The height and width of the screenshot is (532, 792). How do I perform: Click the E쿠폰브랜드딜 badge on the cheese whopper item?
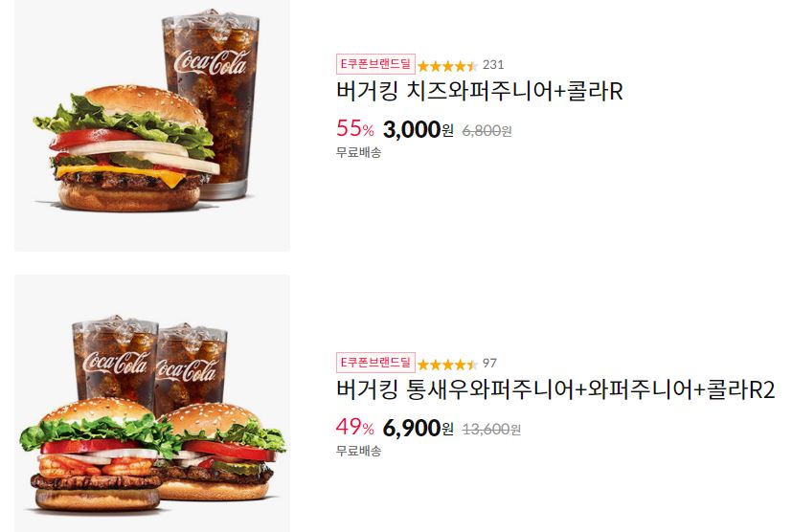pyautogui.click(x=375, y=64)
